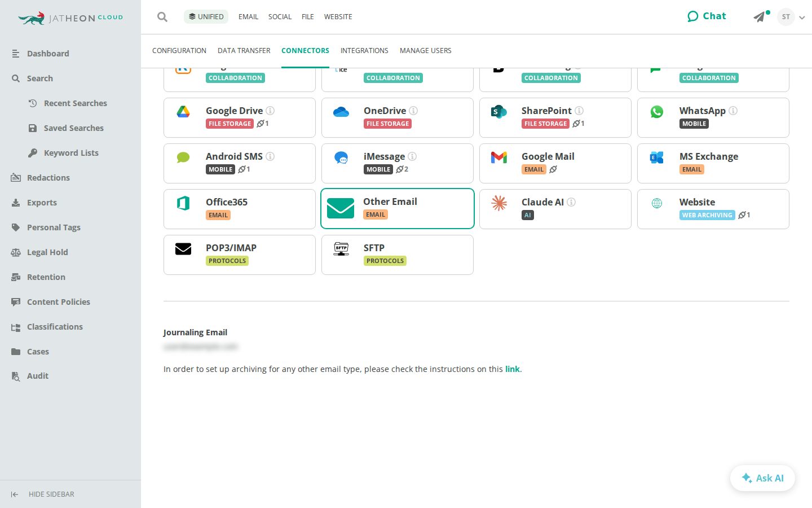
Task: Show info for Google Drive connector
Action: tap(270, 111)
